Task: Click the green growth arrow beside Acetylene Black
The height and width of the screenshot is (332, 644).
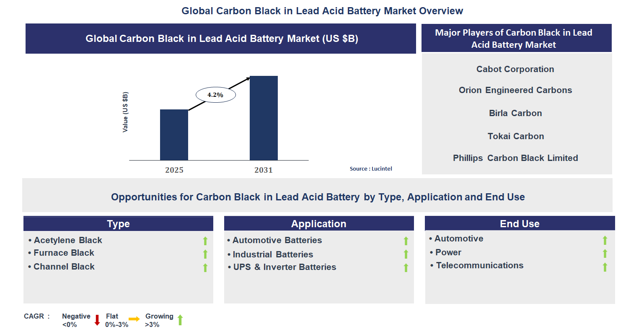Action: [x=205, y=241]
